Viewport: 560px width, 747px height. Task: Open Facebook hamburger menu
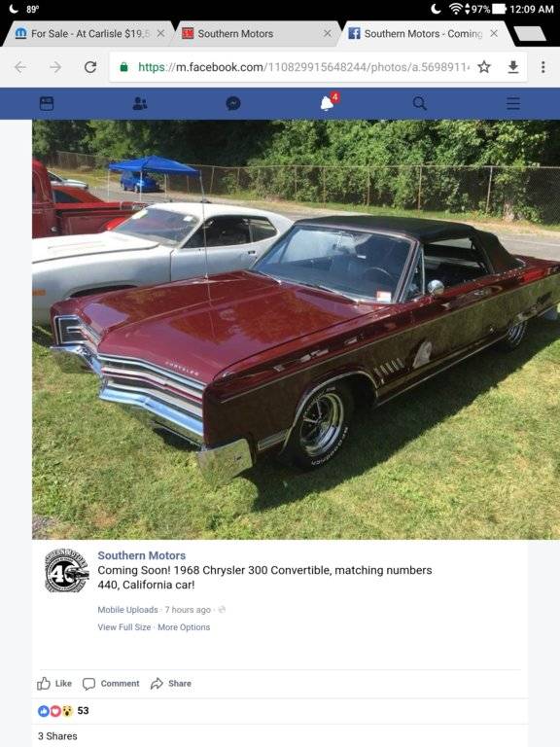coord(513,103)
